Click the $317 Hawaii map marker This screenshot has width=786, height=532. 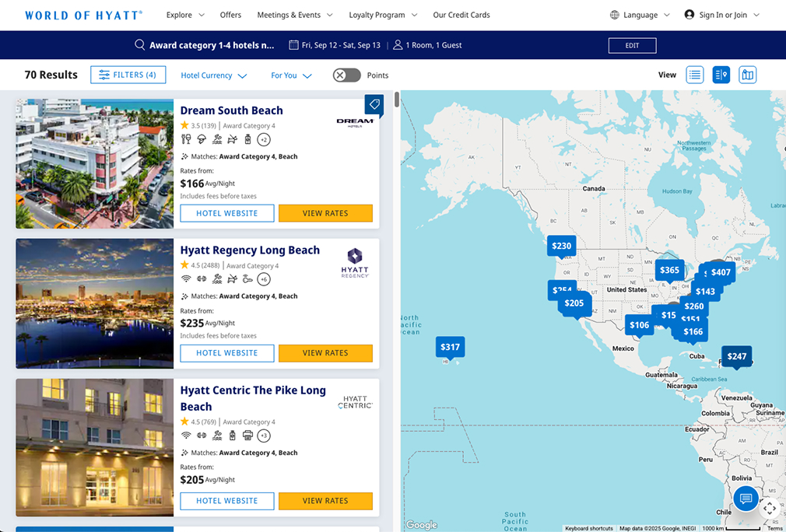[x=450, y=347]
